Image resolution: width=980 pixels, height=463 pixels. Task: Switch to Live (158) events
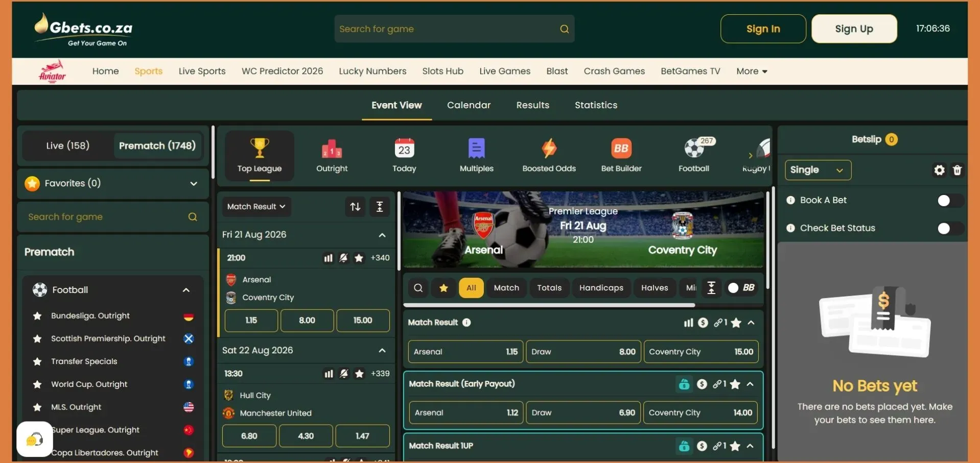pyautogui.click(x=67, y=146)
